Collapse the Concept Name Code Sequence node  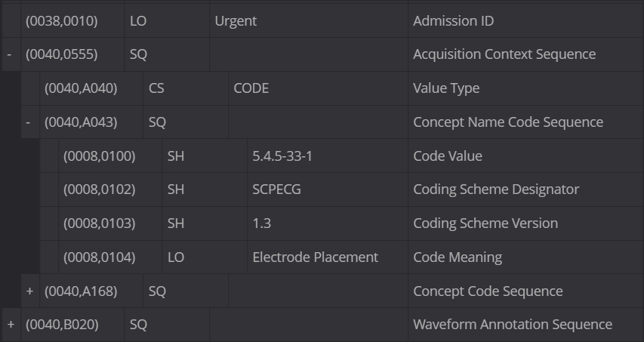coord(29,122)
